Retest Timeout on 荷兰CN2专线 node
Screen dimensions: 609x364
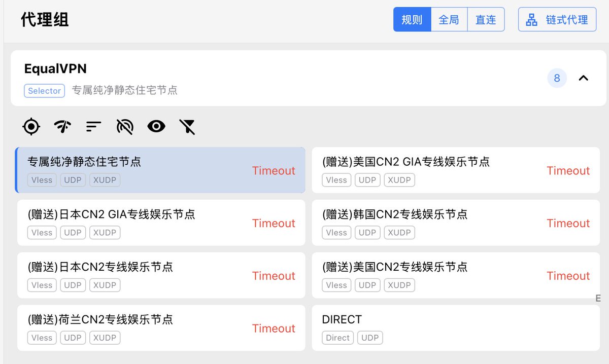coord(274,329)
